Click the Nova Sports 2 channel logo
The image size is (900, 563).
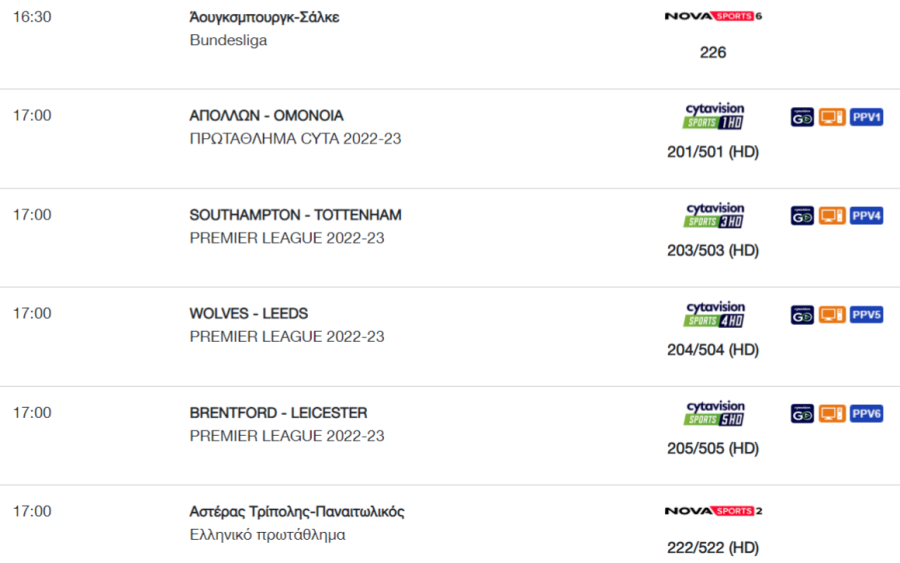[x=713, y=511]
